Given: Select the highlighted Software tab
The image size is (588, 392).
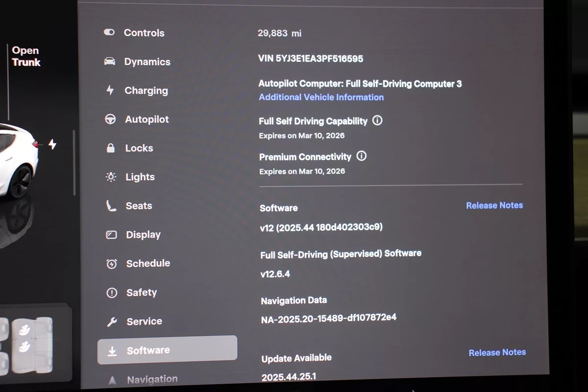Looking at the screenshot, I should coord(167,350).
